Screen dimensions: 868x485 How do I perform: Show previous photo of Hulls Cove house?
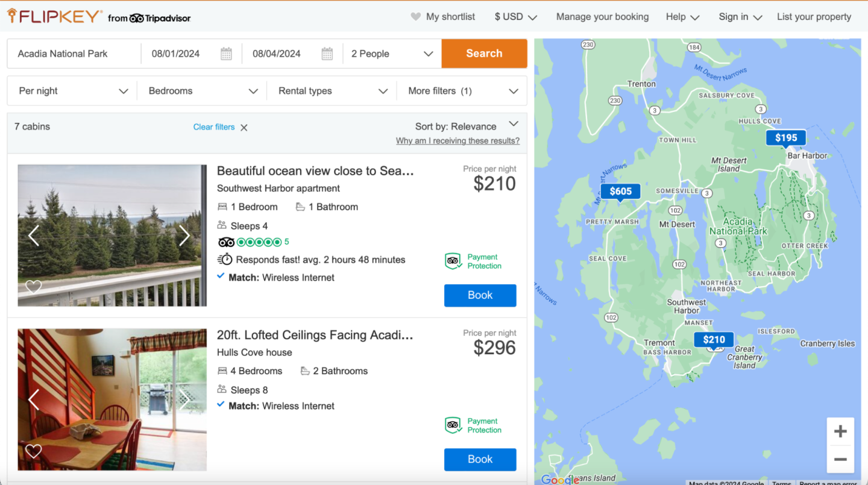(34, 399)
